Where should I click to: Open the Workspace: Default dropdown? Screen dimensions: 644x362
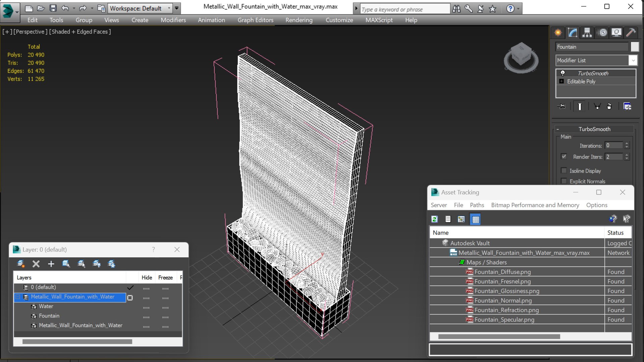pyautogui.click(x=140, y=8)
